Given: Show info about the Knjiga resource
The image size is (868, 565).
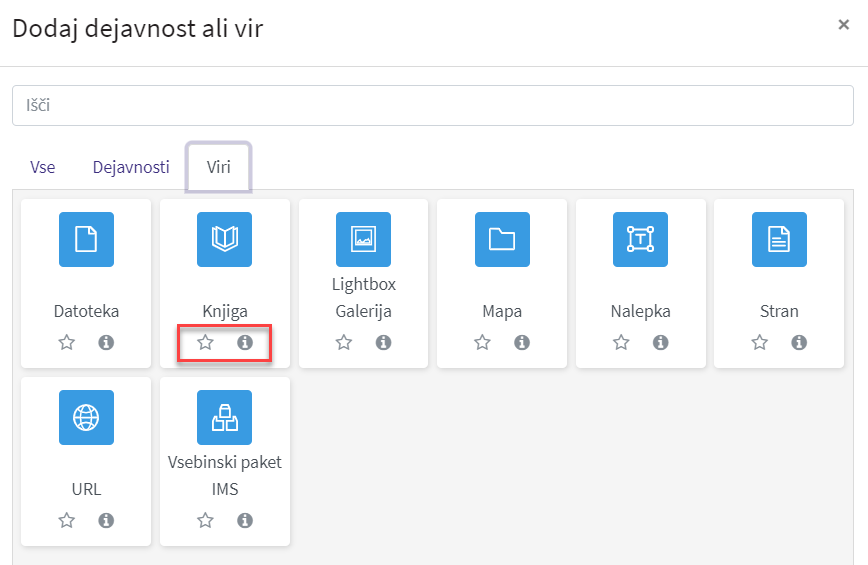Looking at the screenshot, I should click(245, 343).
